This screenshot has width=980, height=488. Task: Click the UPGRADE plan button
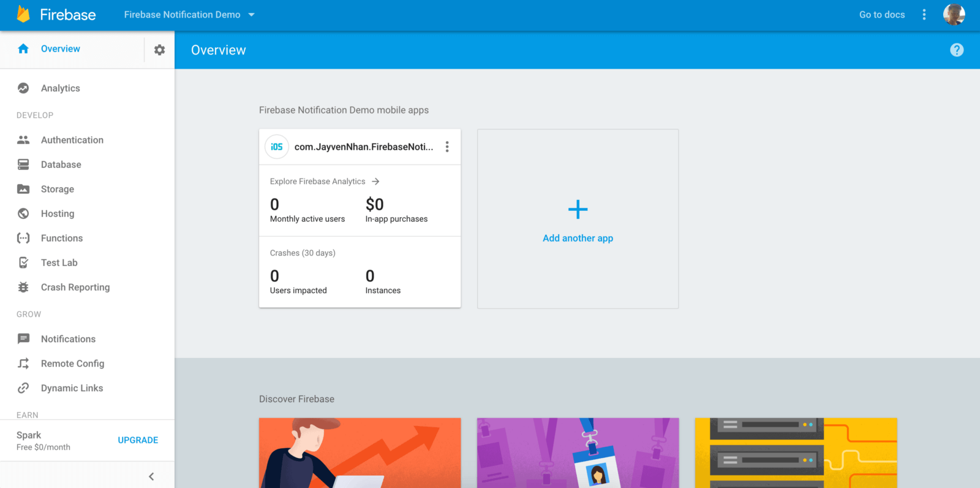click(x=138, y=440)
